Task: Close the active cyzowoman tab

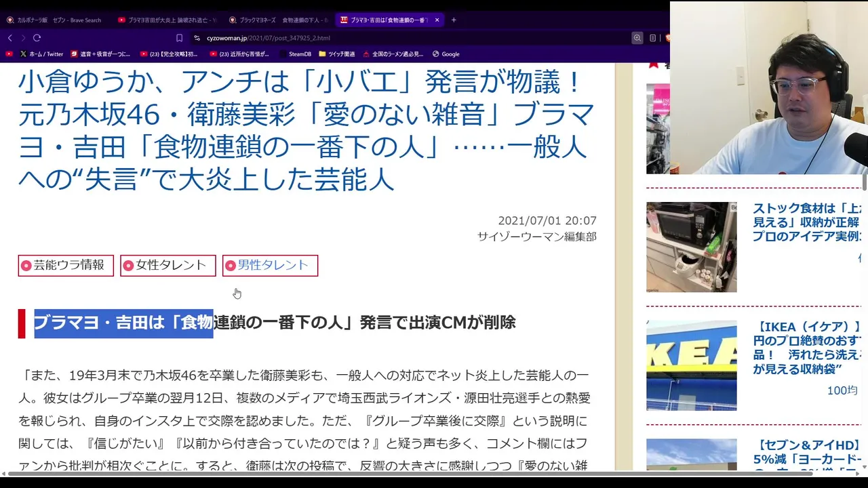Action: click(437, 20)
